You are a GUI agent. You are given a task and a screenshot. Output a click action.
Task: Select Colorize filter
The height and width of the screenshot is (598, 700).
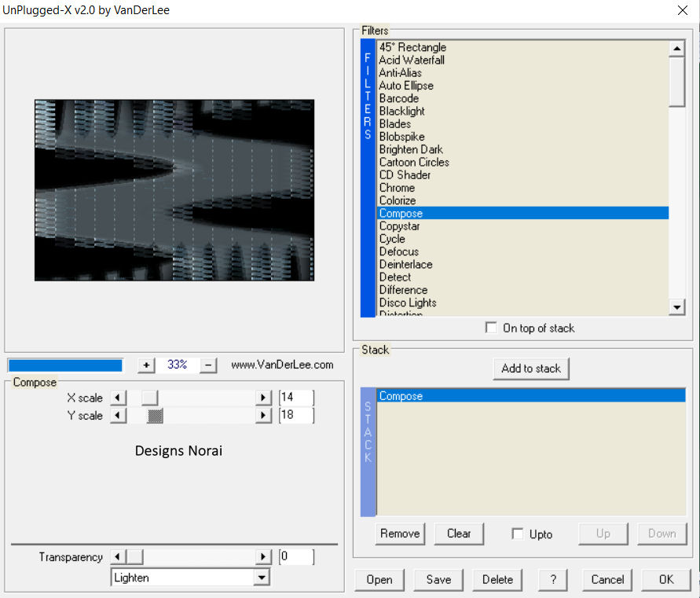click(522, 200)
